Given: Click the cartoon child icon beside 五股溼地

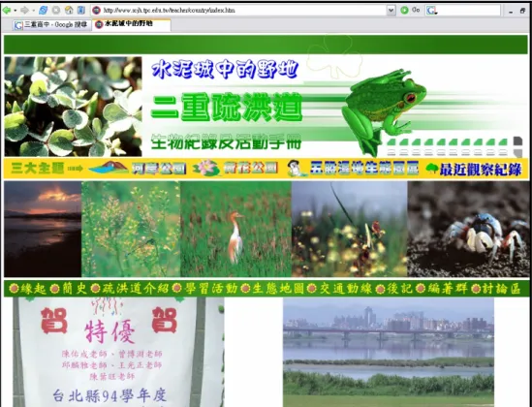Looking at the screenshot, I should click(x=297, y=169).
